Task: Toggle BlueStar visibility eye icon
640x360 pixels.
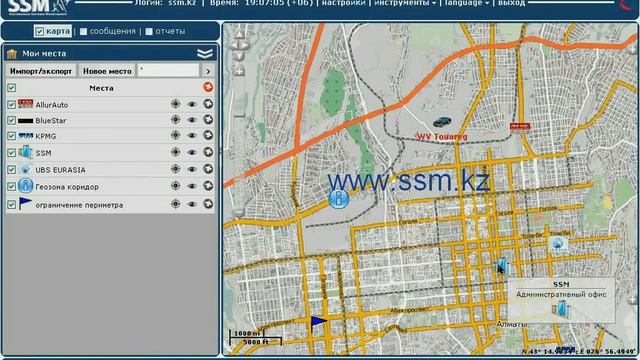Action: (192, 120)
